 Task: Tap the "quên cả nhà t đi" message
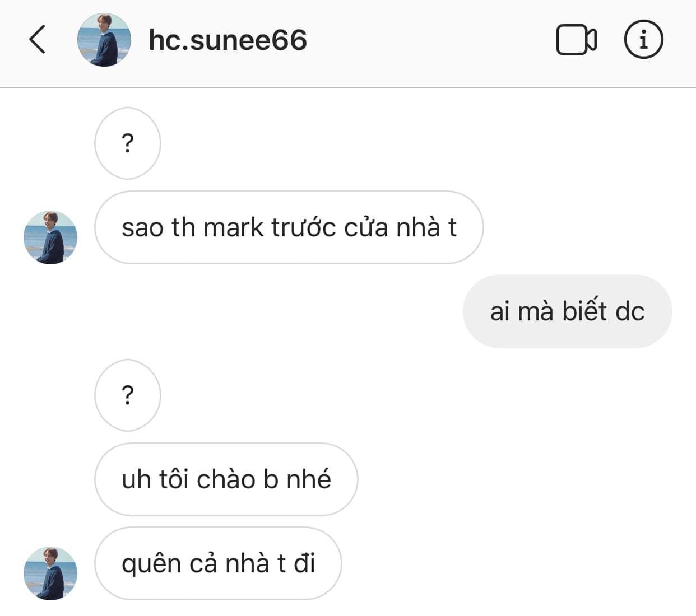tap(218, 563)
